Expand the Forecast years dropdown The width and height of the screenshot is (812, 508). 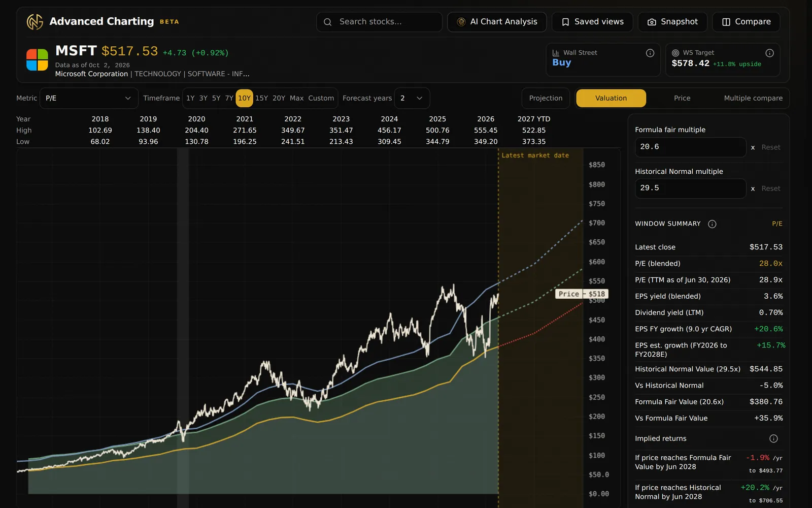[x=412, y=98]
